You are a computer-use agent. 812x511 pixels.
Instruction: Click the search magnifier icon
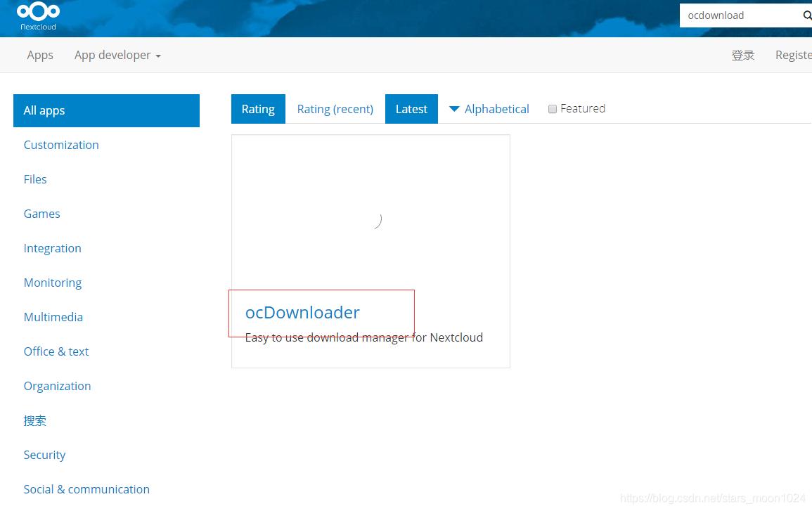[807, 15]
